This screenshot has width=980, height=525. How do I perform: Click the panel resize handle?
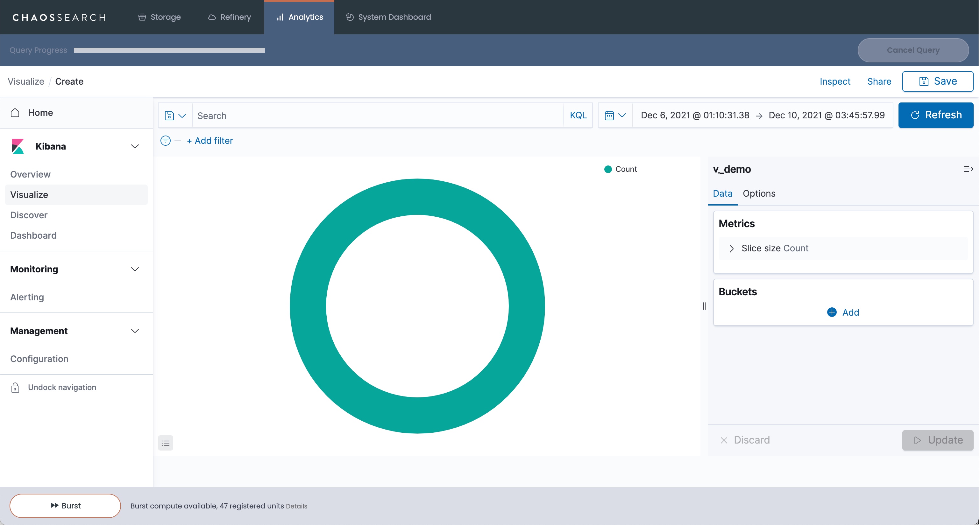click(704, 306)
